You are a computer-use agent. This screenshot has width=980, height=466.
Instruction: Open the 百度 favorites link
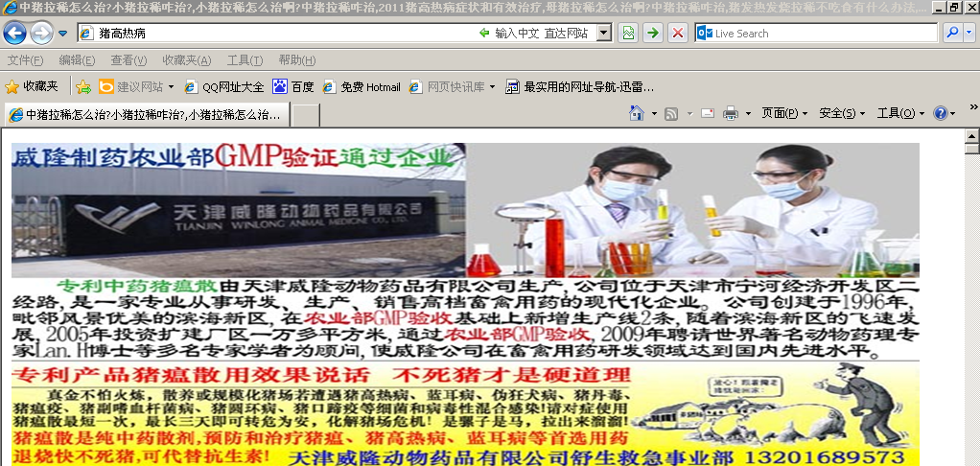click(293, 87)
